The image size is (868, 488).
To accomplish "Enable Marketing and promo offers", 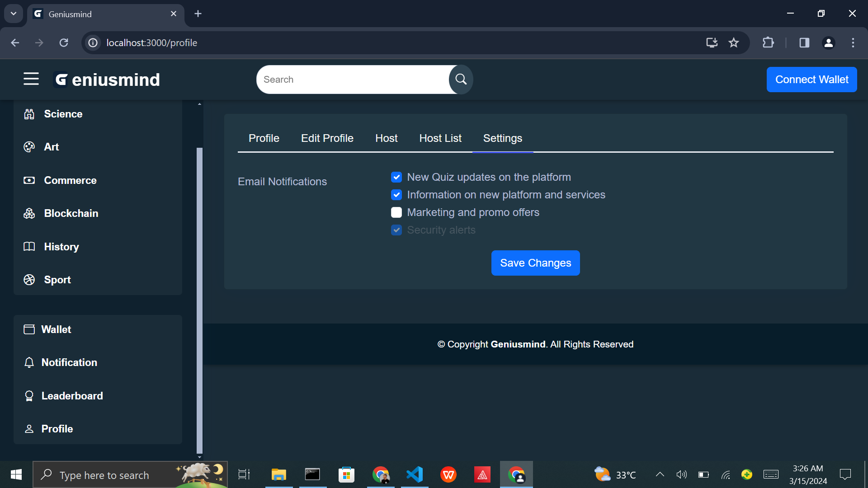I will [396, 212].
